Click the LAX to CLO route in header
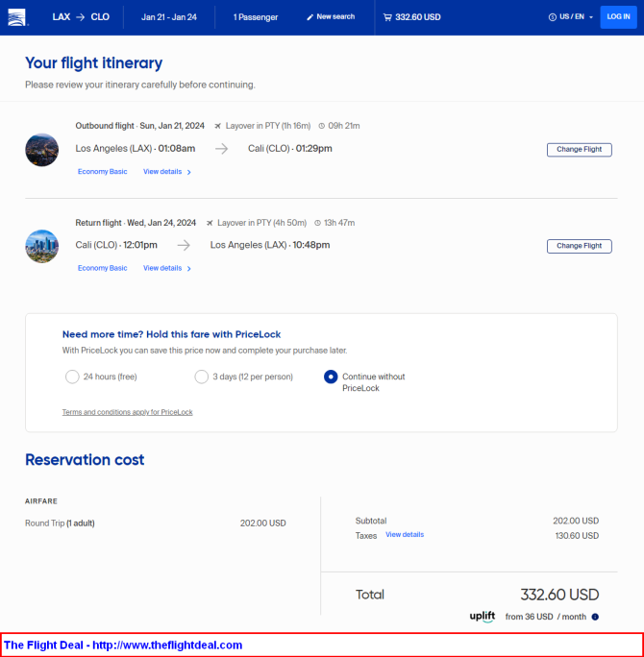 81,17
